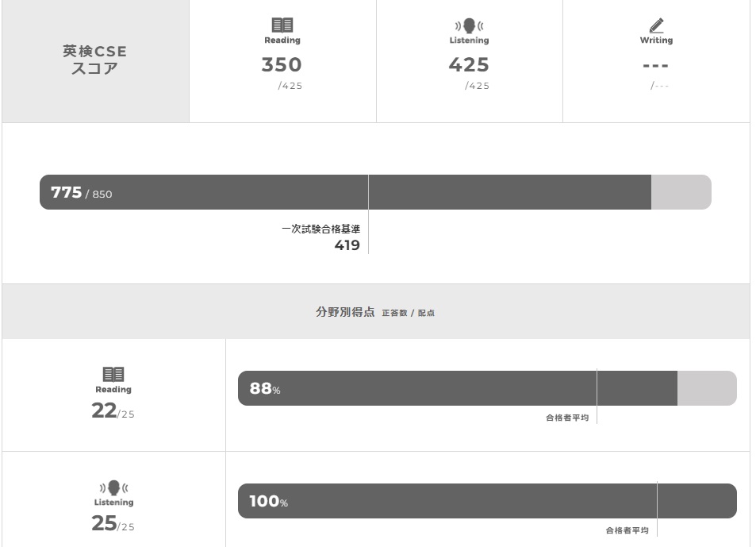Click the Reading 22/25 correct answers count
This screenshot has height=547, width=756.
[x=113, y=411]
